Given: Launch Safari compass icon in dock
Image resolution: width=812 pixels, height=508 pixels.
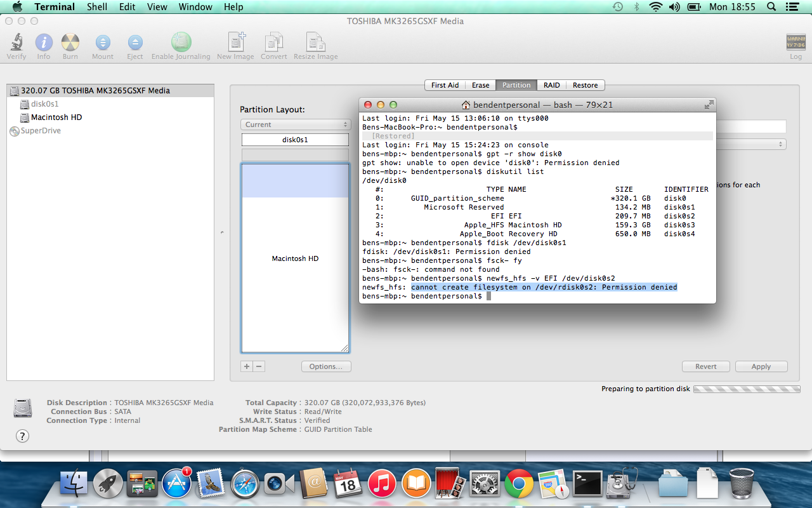Looking at the screenshot, I should pos(245,485).
